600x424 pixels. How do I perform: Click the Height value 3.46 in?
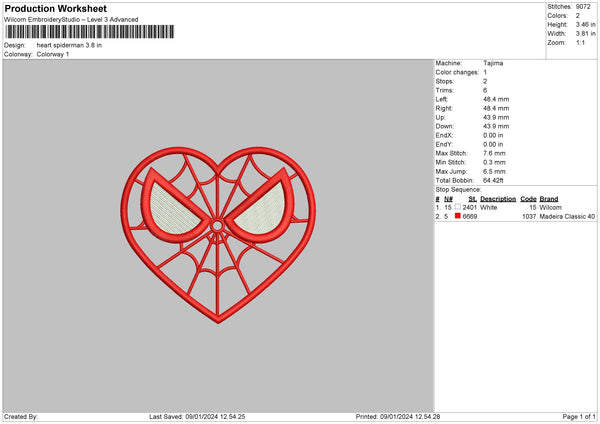[x=585, y=24]
